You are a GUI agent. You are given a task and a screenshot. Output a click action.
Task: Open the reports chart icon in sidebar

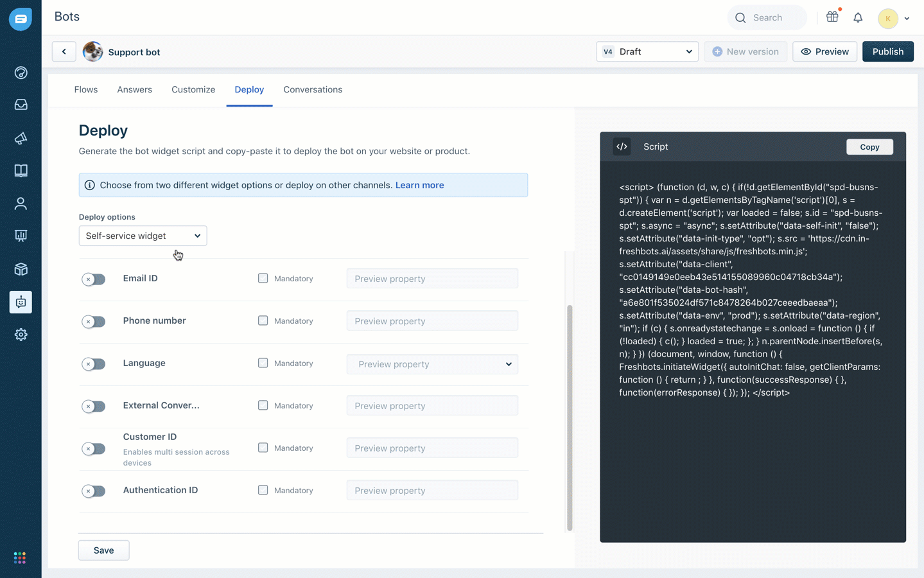pos(21,236)
